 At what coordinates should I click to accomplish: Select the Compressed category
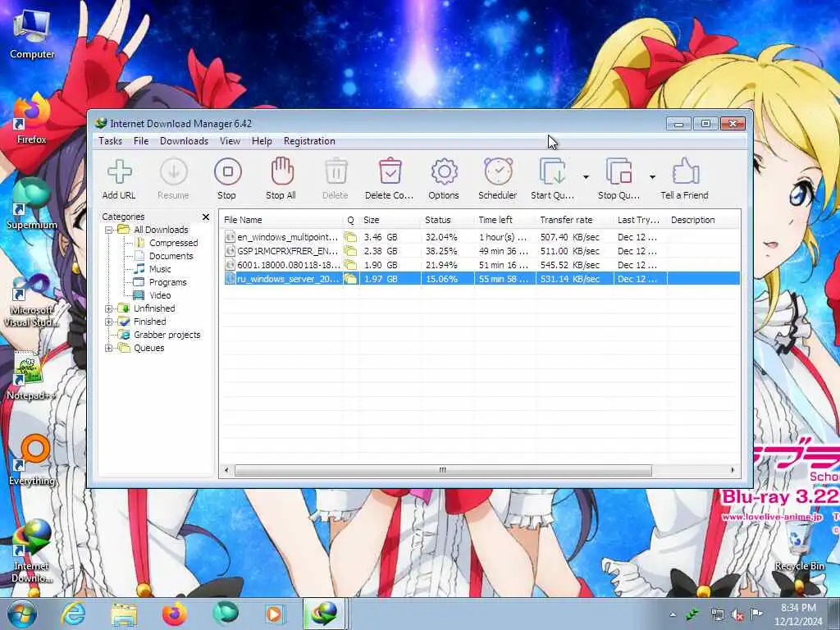(174, 243)
